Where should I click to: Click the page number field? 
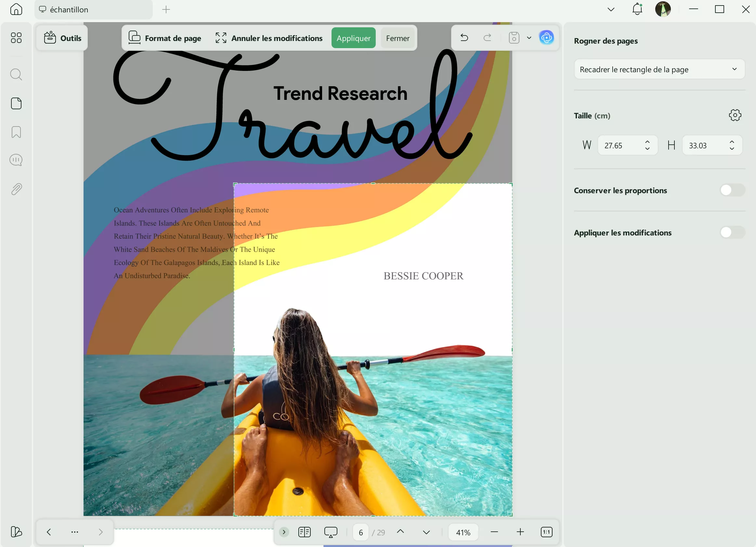(x=361, y=532)
